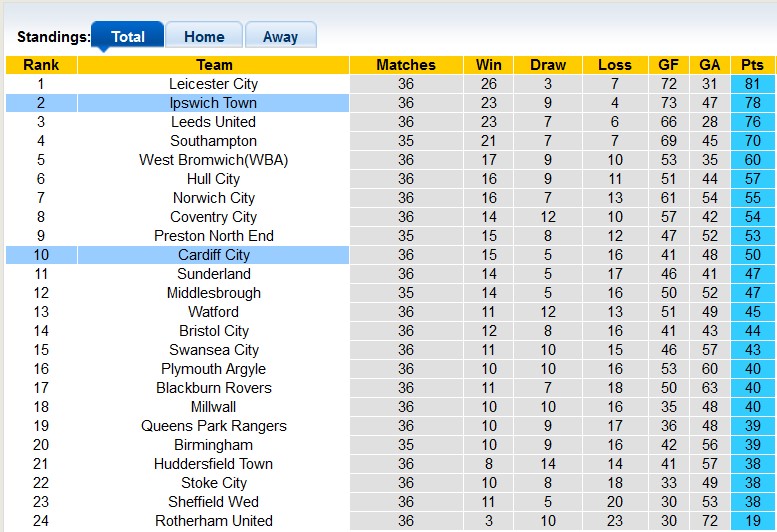The width and height of the screenshot is (777, 532).
Task: Open Plymouth Argyle team link
Action: coord(213,369)
